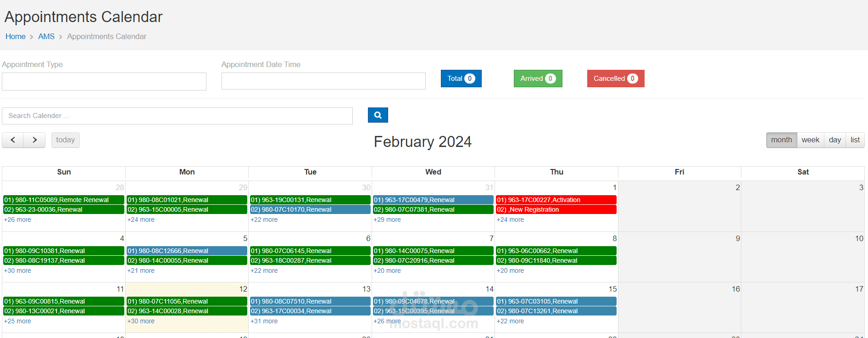Open appointment 980-07C06145,Renewal

click(x=310, y=251)
